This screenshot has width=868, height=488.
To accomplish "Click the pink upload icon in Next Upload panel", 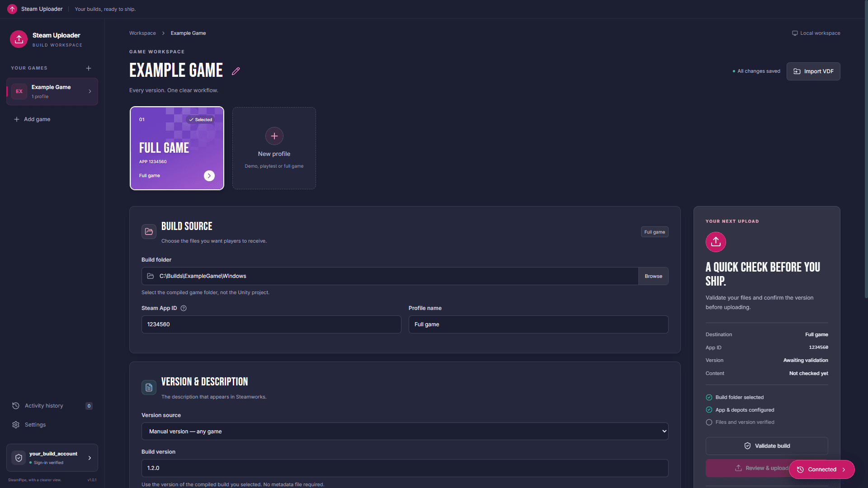I will (x=716, y=242).
